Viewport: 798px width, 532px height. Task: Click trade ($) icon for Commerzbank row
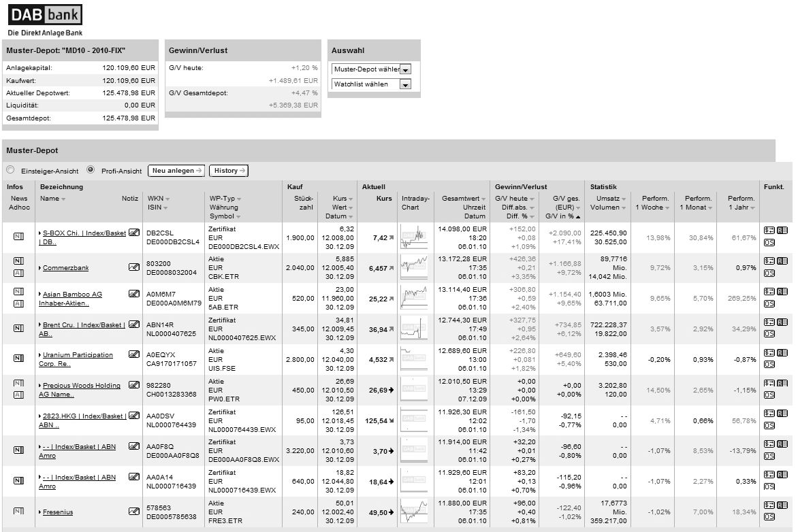[769, 261]
